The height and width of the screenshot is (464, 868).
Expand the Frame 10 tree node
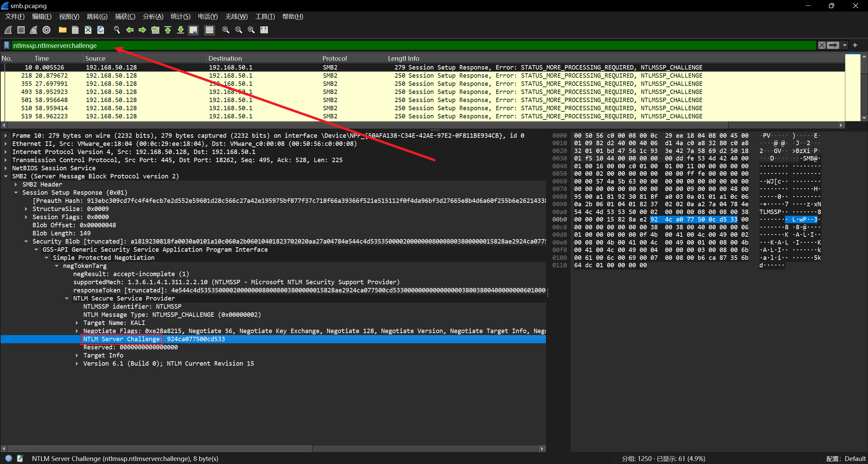pos(6,135)
